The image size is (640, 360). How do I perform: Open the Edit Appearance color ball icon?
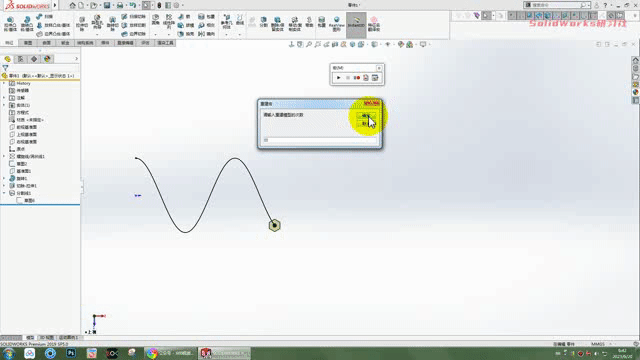[401, 44]
